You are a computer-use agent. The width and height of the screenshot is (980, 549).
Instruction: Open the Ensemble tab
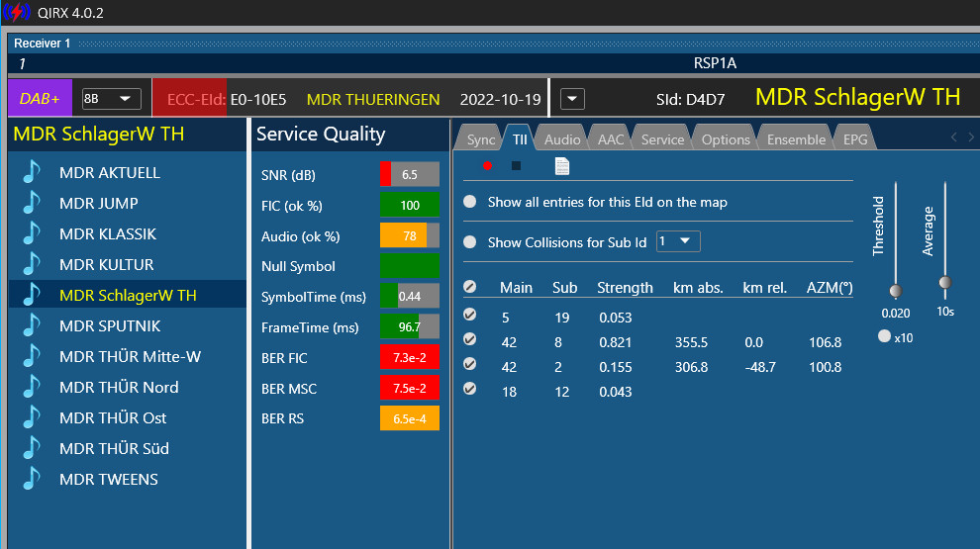[796, 139]
